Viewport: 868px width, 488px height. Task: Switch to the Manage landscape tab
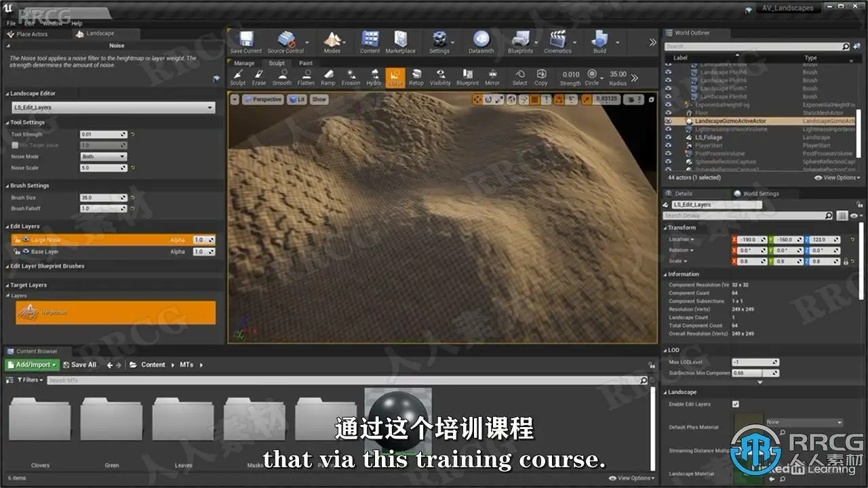coord(244,63)
